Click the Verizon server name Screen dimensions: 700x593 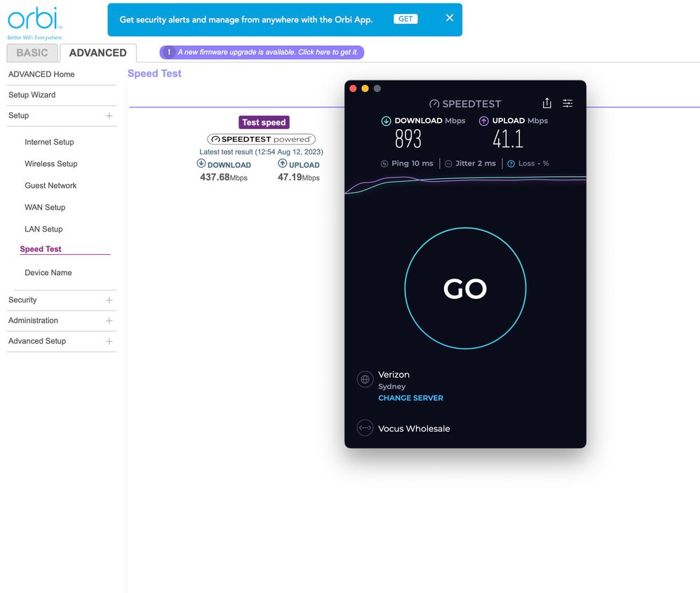click(393, 375)
